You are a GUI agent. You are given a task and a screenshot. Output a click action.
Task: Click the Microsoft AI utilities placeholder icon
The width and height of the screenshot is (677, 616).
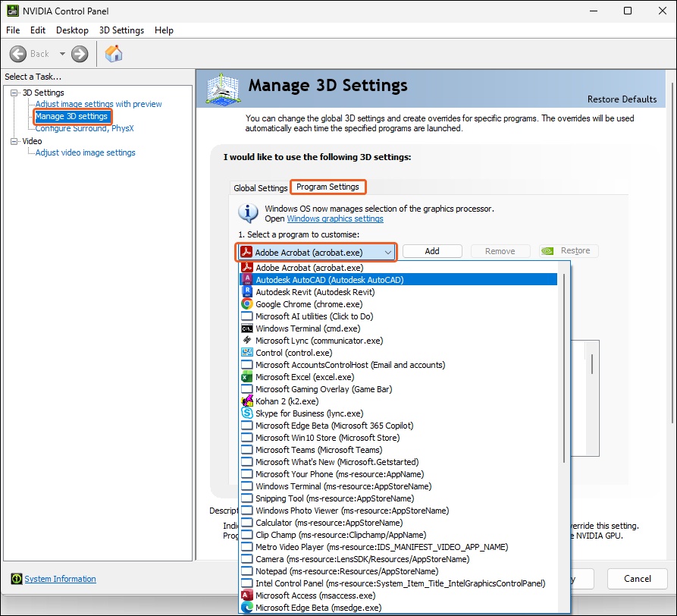[x=247, y=316]
